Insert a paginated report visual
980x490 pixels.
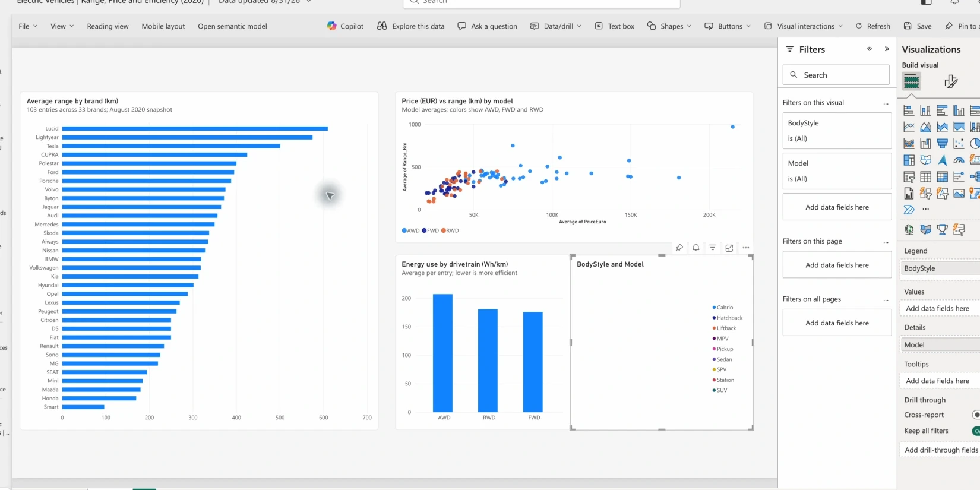[909, 194]
